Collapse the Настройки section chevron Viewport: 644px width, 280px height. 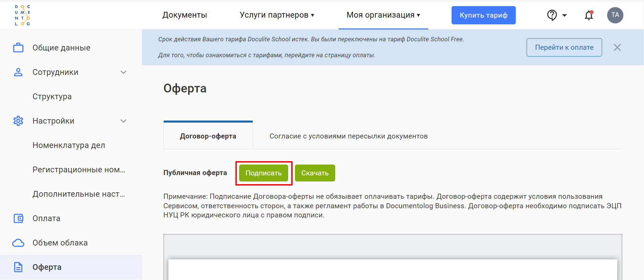(123, 121)
